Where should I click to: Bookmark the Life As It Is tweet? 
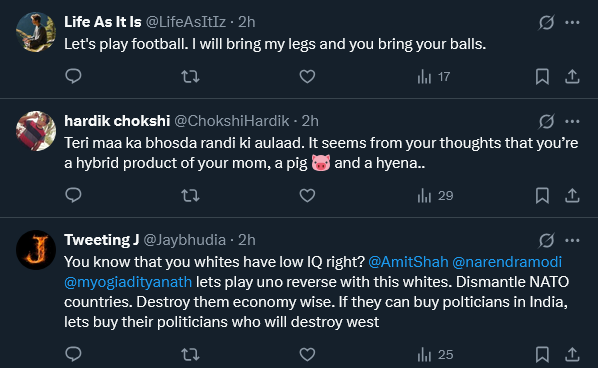pos(542,77)
